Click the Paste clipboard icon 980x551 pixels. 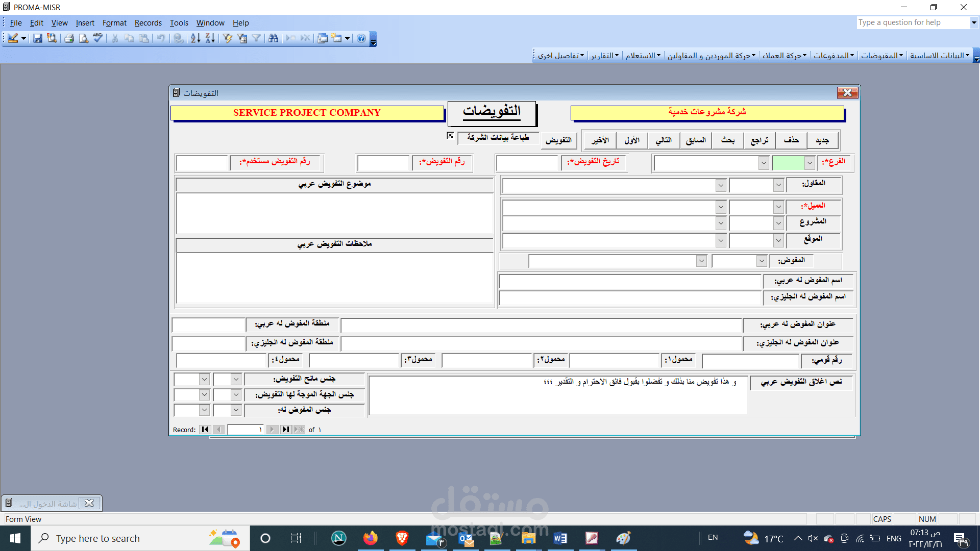(x=144, y=38)
